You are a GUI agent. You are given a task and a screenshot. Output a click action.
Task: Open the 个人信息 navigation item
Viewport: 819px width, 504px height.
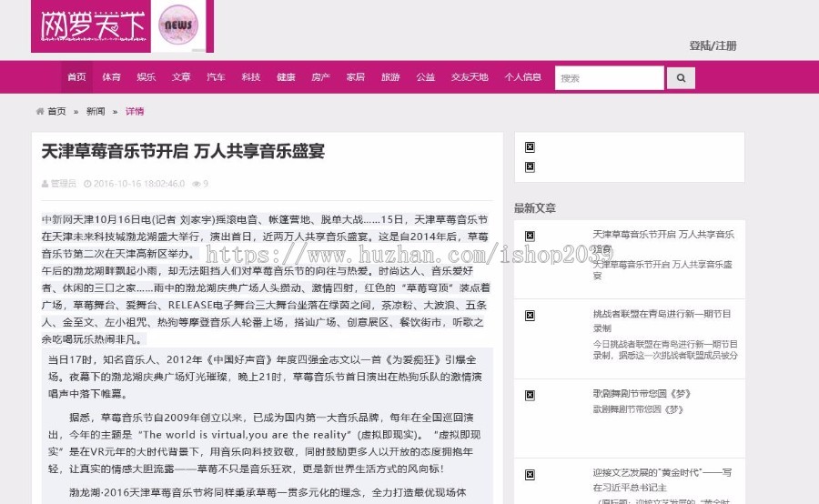click(x=523, y=76)
